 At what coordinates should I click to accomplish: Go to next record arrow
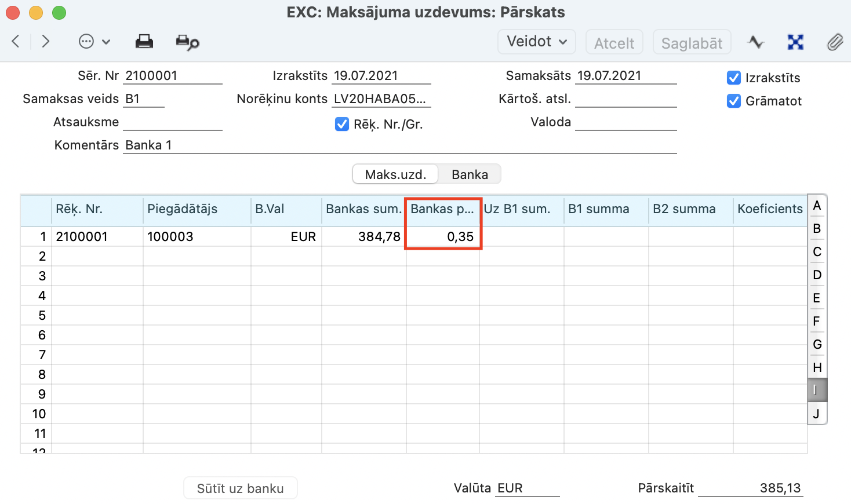click(x=45, y=42)
